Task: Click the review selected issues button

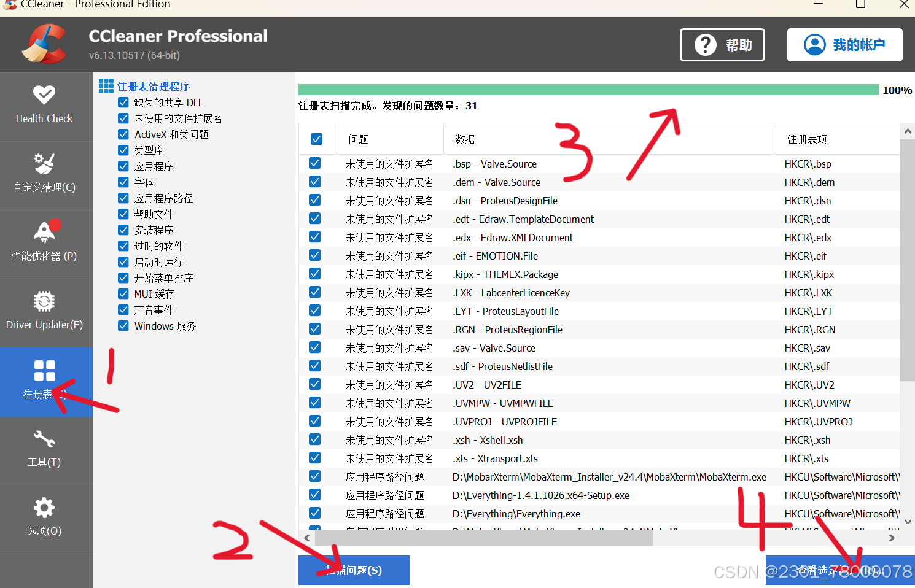Action: 840,570
